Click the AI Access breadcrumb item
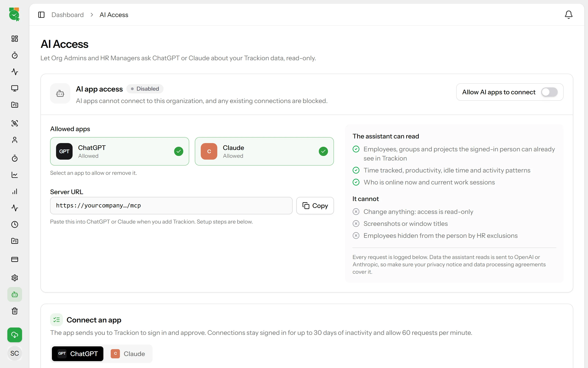Screen dimensions: 588x368 tap(114, 15)
